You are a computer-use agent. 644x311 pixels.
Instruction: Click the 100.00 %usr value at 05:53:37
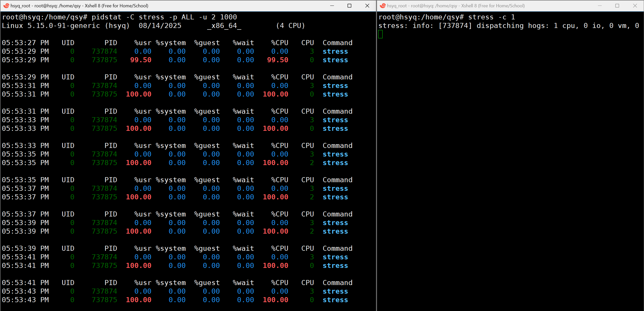click(x=139, y=197)
